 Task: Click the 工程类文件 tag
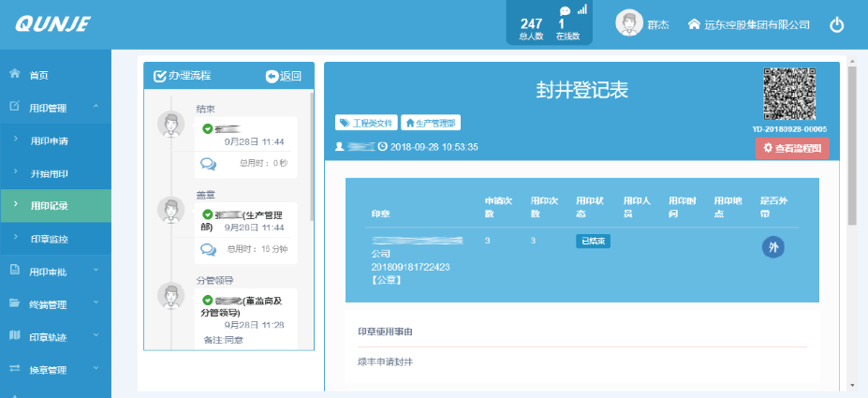(x=366, y=123)
